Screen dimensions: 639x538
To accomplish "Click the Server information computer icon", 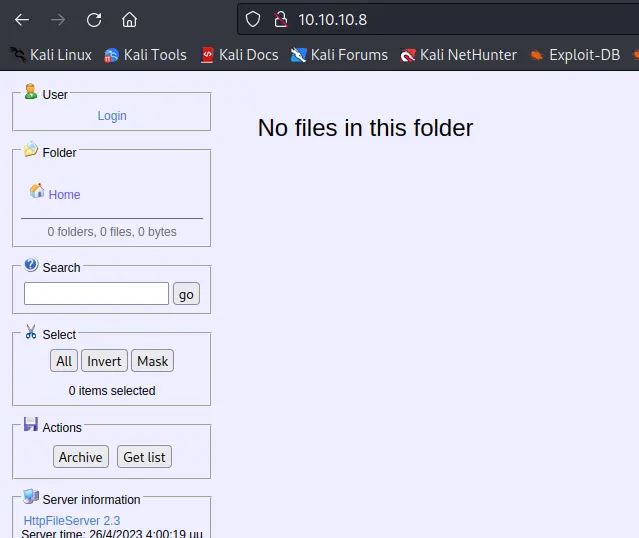I will pyautogui.click(x=31, y=496).
